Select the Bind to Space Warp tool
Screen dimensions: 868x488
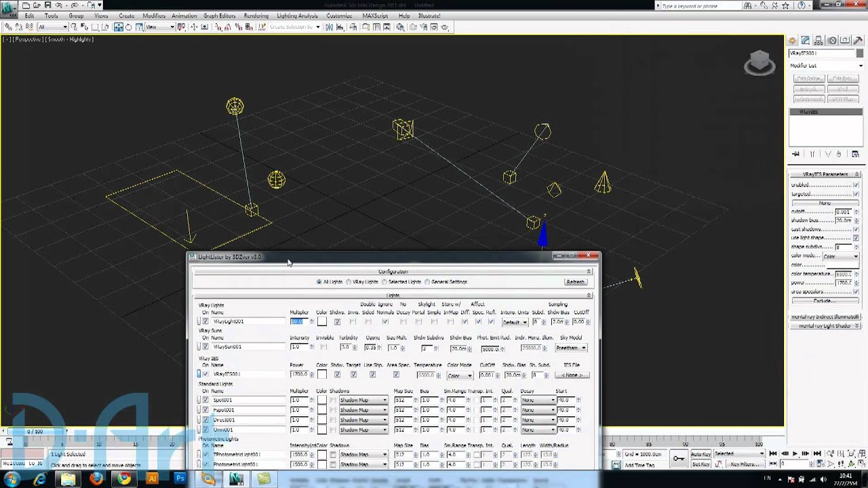pyautogui.click(x=30, y=27)
